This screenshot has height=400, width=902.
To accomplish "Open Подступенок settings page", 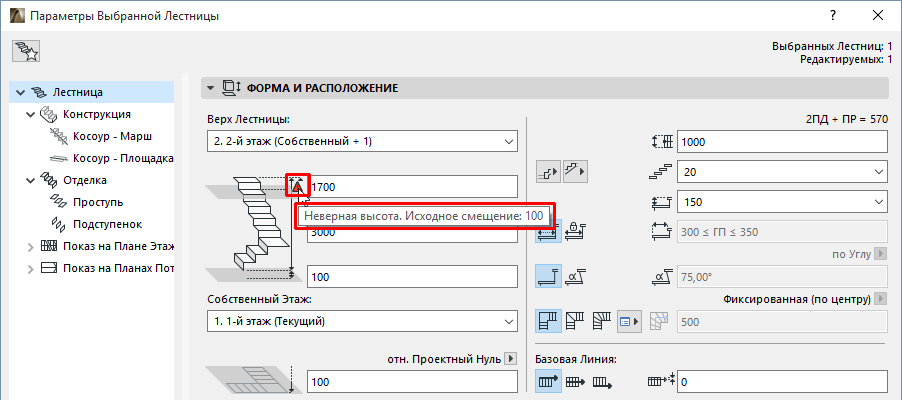I will pyautogui.click(x=107, y=224).
